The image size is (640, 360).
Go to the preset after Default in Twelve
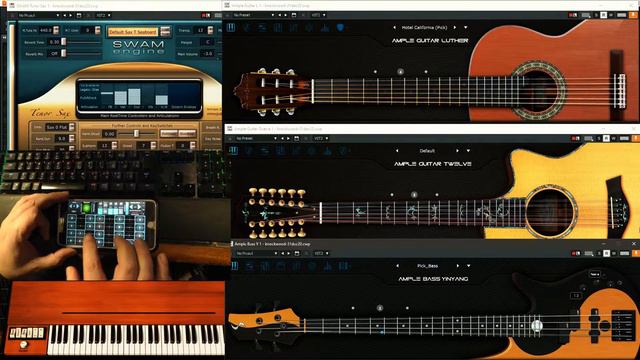458,151
